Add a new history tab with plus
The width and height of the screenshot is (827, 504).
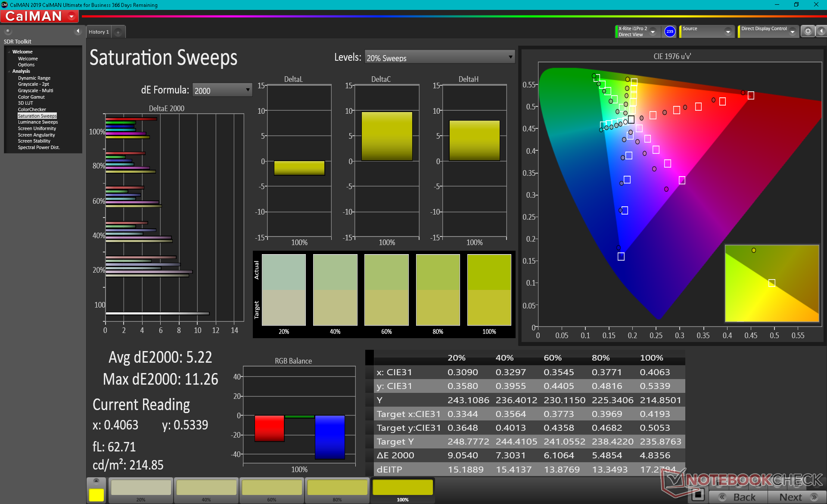[x=118, y=32]
